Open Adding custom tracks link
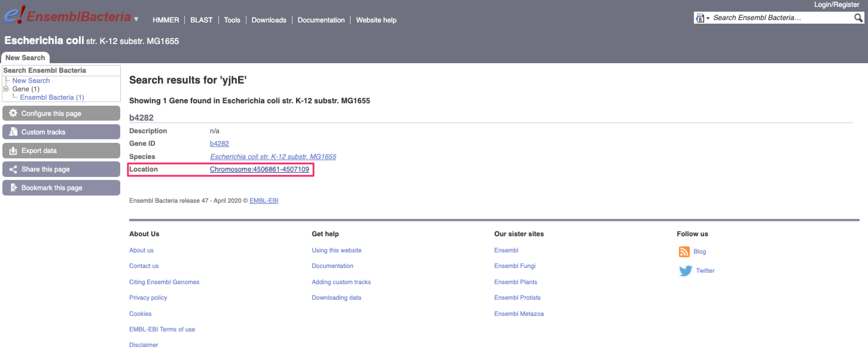868x350 pixels. click(341, 282)
